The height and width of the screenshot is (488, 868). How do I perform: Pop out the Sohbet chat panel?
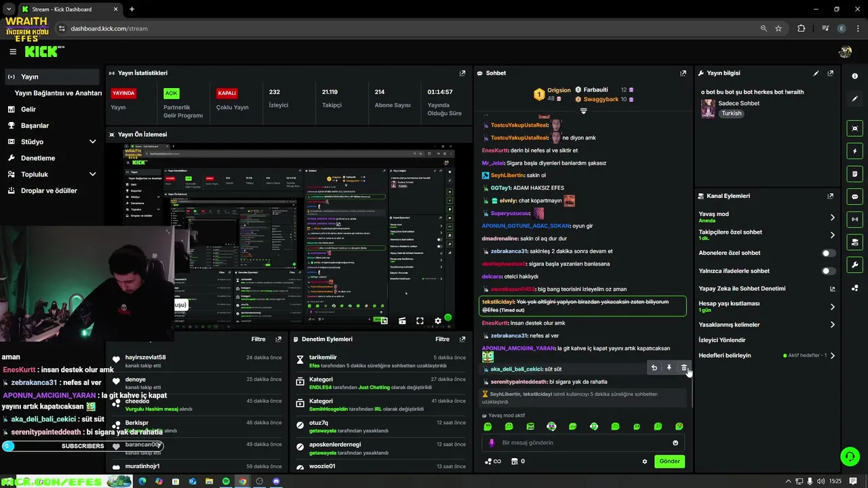683,73
